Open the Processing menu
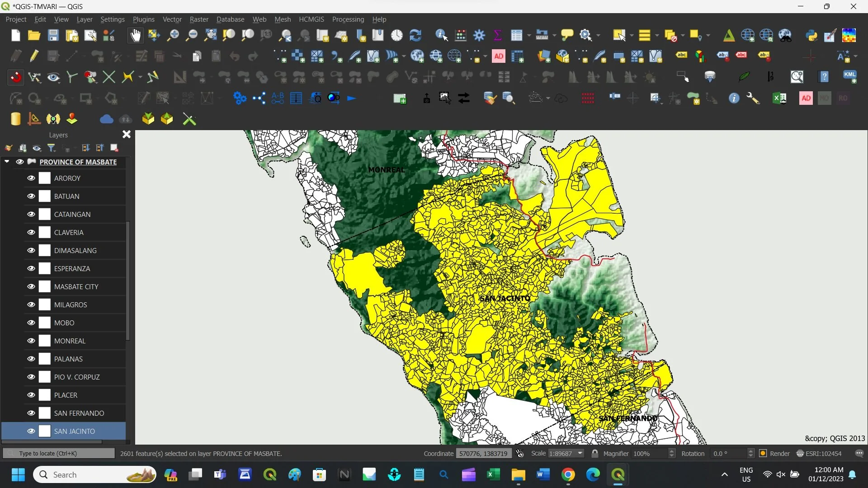This screenshot has height=488, width=868. point(348,19)
